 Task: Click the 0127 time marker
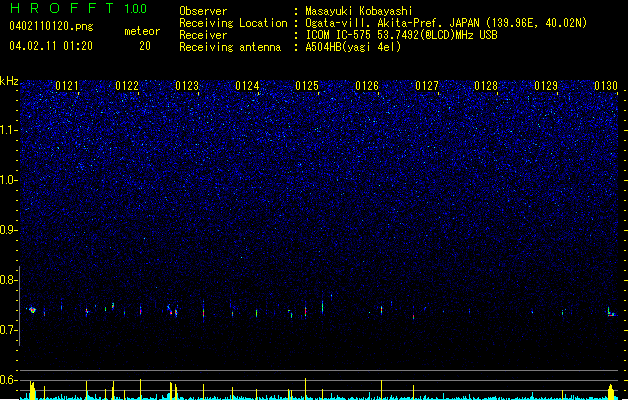(x=427, y=86)
